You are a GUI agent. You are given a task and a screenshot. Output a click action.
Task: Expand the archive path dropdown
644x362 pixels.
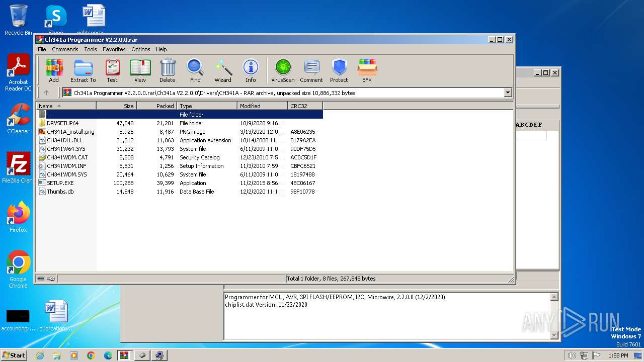click(x=508, y=93)
